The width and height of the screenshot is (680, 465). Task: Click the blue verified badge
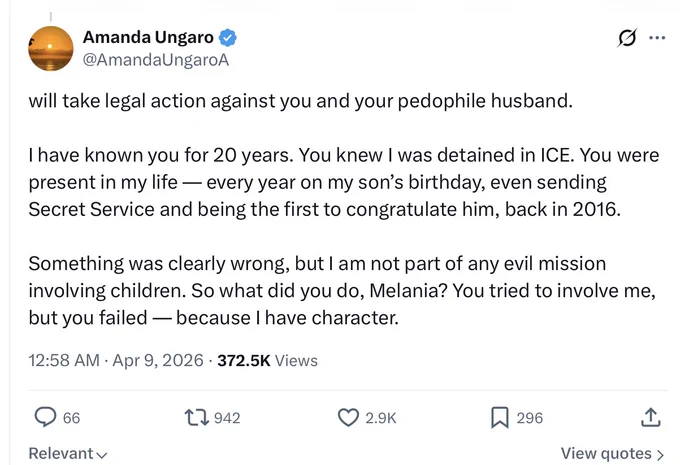point(227,38)
